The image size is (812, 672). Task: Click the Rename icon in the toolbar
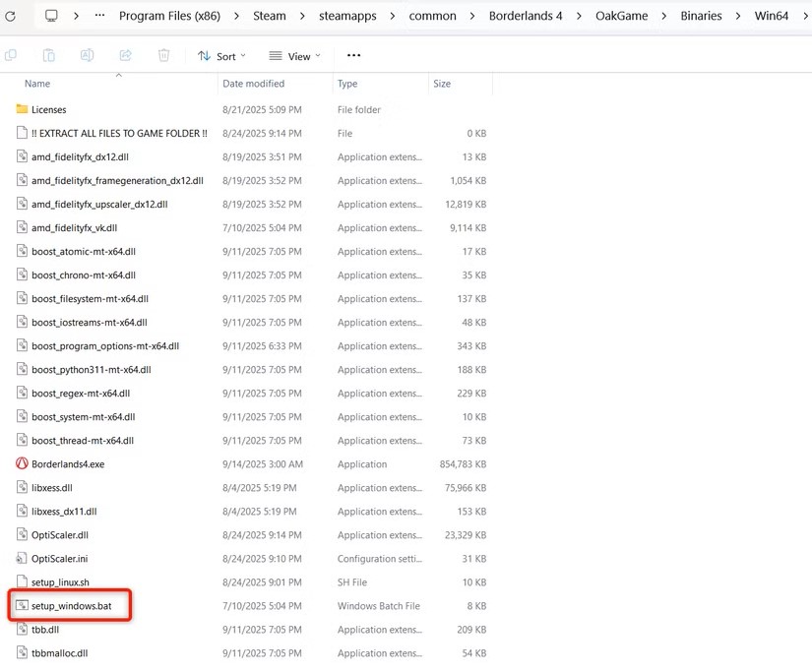(x=87, y=56)
